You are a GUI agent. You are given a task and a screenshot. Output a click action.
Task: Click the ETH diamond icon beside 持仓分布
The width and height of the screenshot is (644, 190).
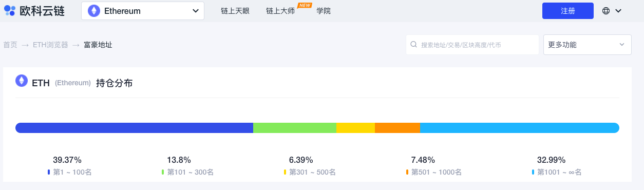pyautogui.click(x=22, y=81)
